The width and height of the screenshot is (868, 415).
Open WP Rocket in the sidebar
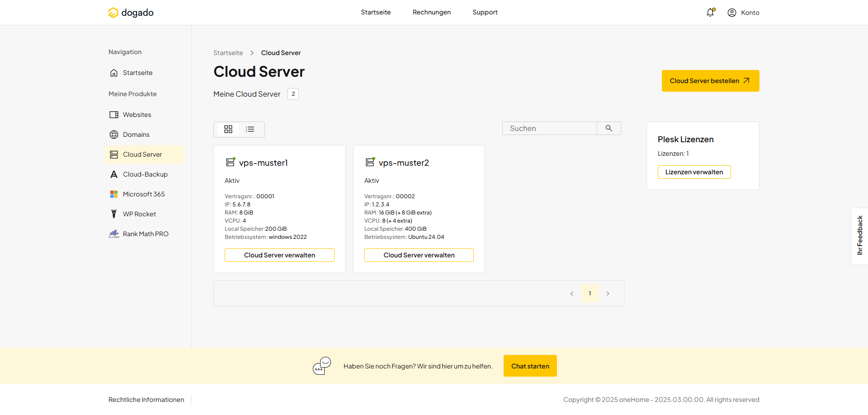click(x=145, y=214)
